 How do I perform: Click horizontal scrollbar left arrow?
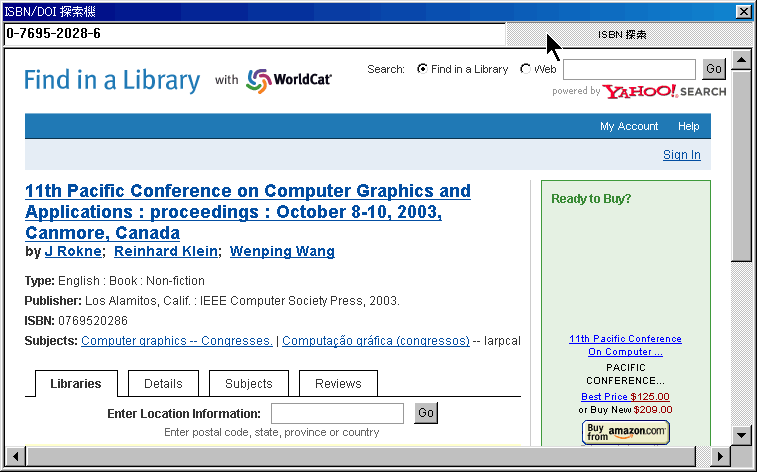pyautogui.click(x=15, y=456)
